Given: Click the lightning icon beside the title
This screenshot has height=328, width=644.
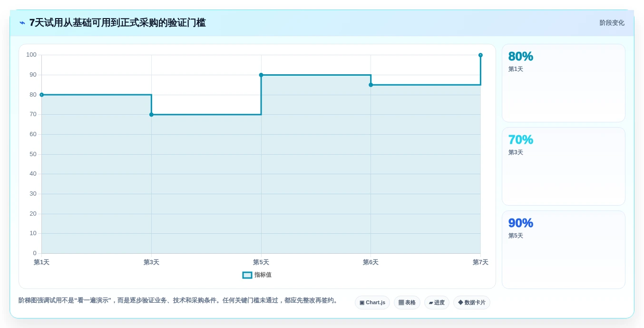Looking at the screenshot, I should click(22, 23).
